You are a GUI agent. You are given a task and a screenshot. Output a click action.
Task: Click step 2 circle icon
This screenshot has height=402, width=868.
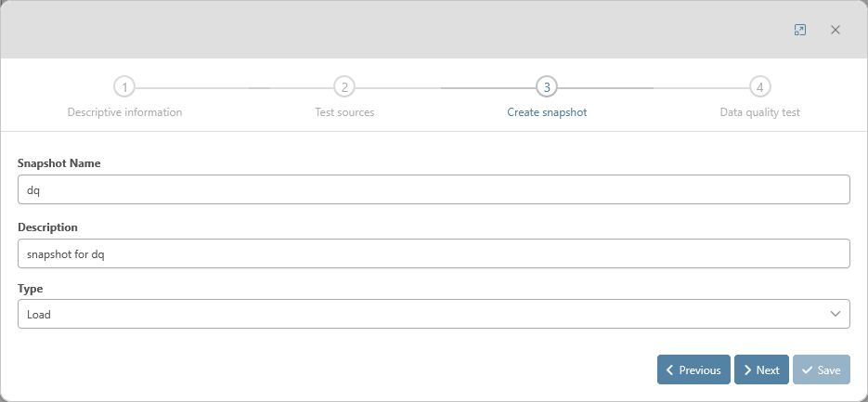pyautogui.click(x=344, y=87)
